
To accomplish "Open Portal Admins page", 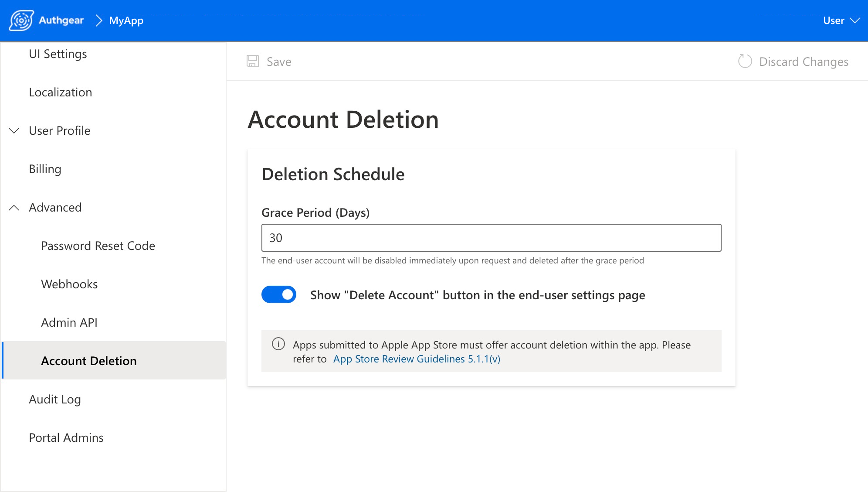I will pyautogui.click(x=66, y=438).
